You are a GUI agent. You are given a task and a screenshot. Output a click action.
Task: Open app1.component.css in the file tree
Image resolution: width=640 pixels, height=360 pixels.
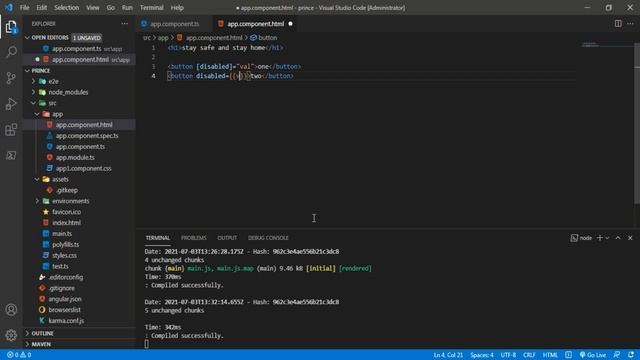tap(84, 168)
